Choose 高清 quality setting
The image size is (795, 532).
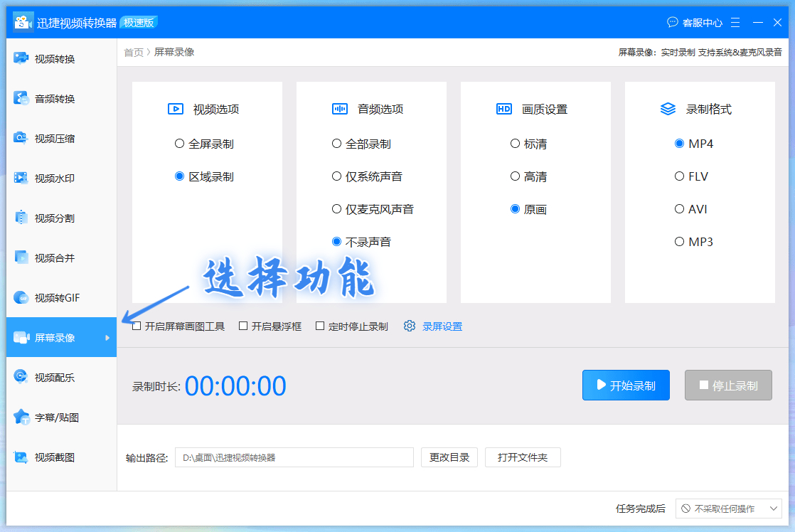point(528,176)
